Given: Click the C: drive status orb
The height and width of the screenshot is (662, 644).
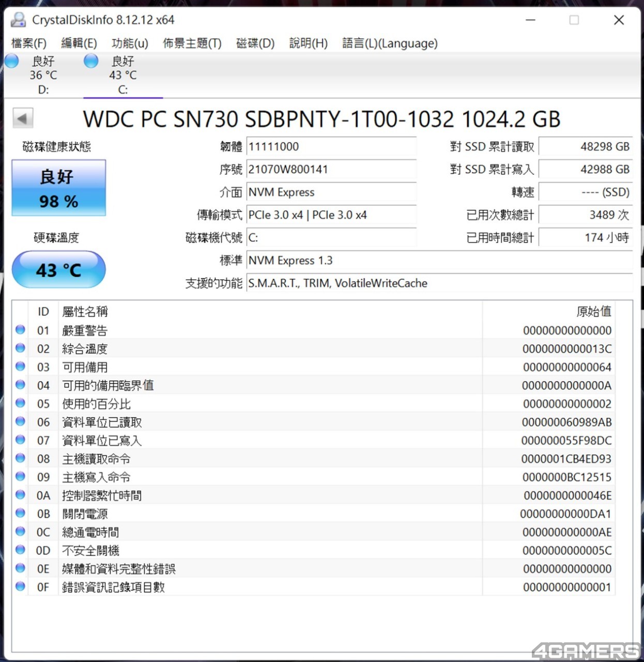Looking at the screenshot, I should pyautogui.click(x=91, y=61).
